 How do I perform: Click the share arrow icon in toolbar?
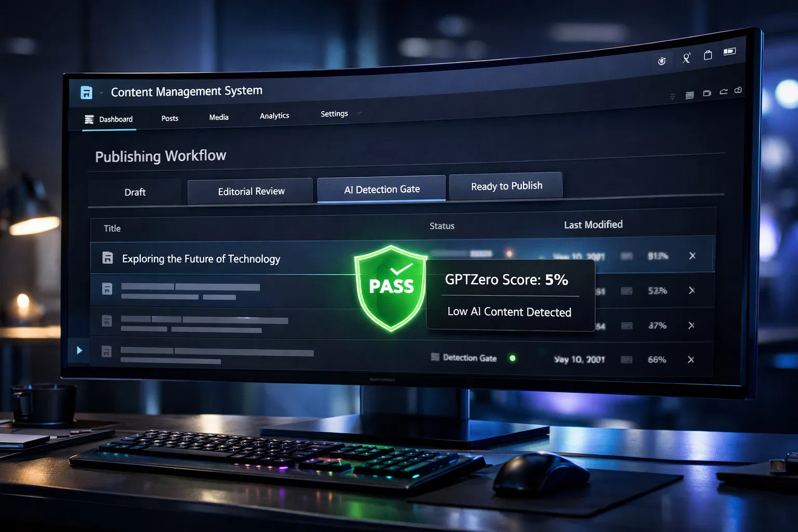(723, 92)
